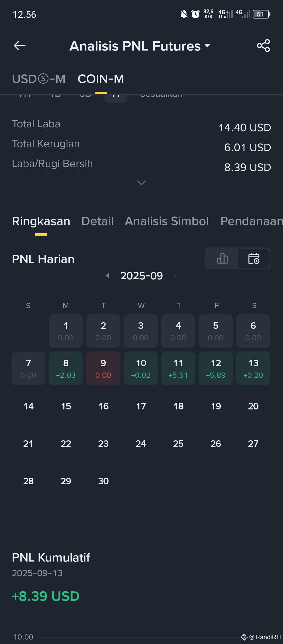Go to next month arrow
283x644 pixels.
176,275
